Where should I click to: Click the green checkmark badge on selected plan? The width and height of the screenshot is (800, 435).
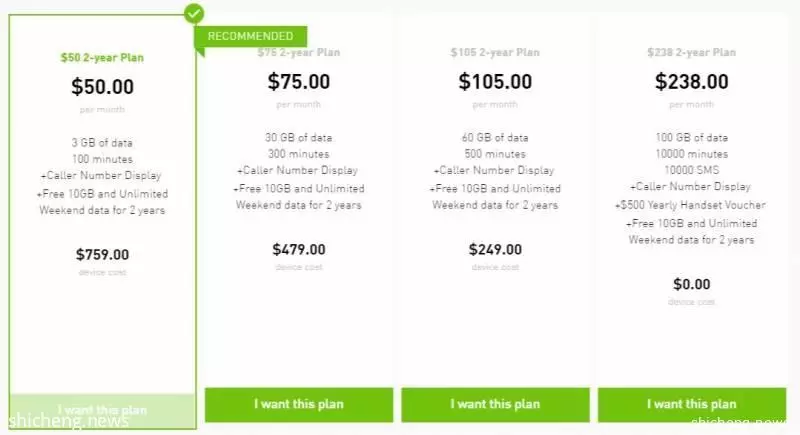pos(194,14)
